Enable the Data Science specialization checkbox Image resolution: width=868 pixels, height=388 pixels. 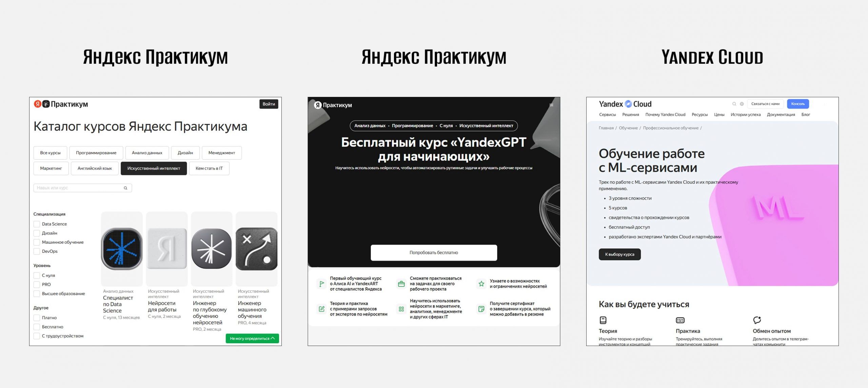point(37,224)
